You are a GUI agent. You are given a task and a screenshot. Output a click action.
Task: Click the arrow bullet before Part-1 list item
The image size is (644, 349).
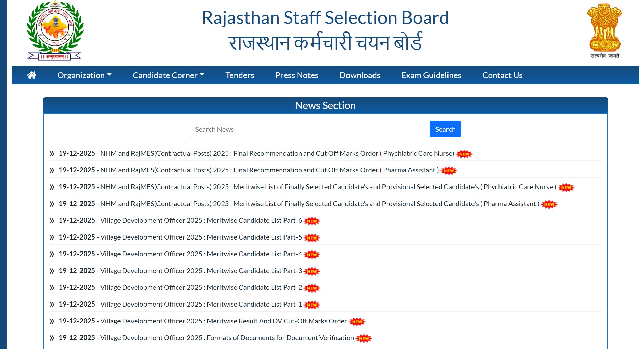(x=52, y=305)
